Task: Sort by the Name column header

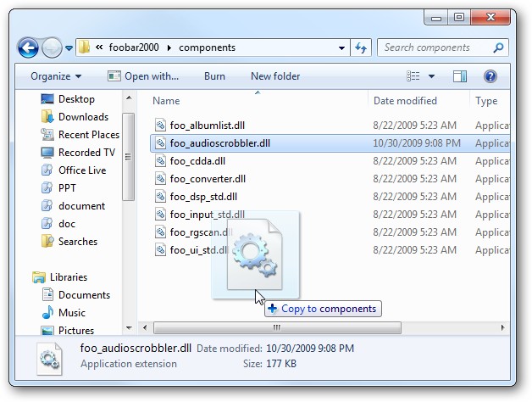Action: pos(166,101)
